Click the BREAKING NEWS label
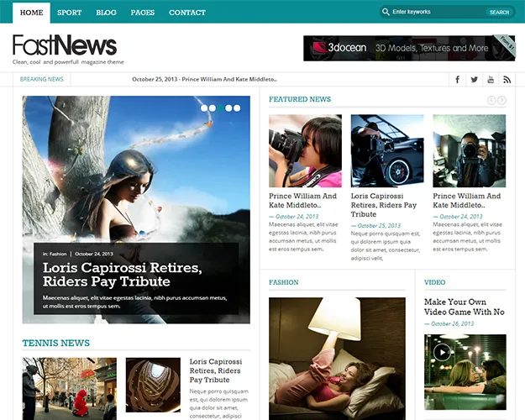 tap(41, 79)
